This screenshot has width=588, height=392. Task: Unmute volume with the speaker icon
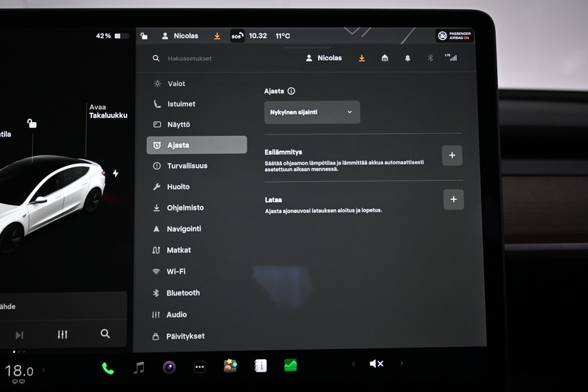coord(376,363)
